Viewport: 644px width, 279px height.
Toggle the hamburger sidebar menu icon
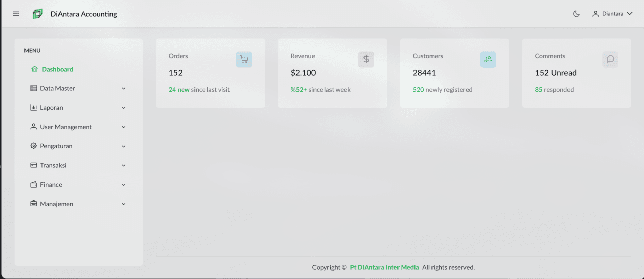tap(16, 14)
